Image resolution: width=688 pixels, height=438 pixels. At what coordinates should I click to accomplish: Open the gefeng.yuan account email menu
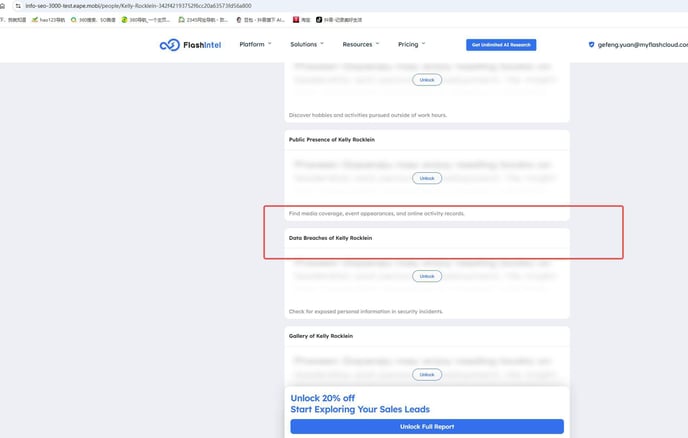click(x=642, y=44)
